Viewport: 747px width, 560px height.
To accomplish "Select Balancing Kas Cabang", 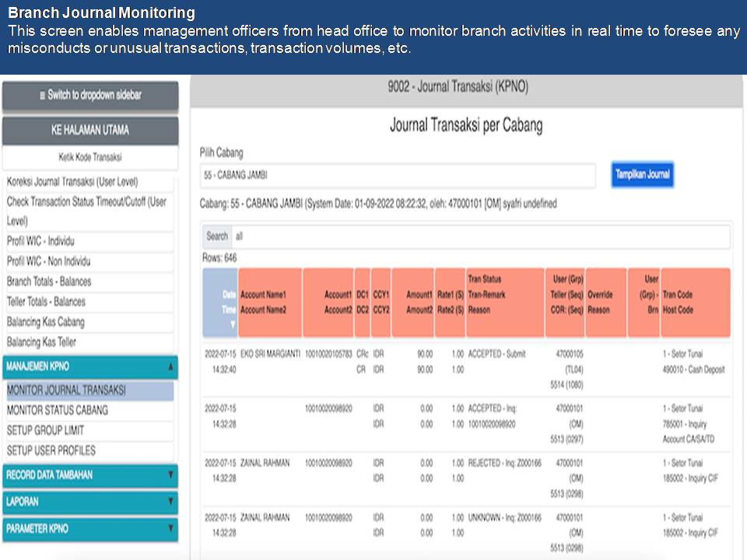I will pyautogui.click(x=90, y=322).
